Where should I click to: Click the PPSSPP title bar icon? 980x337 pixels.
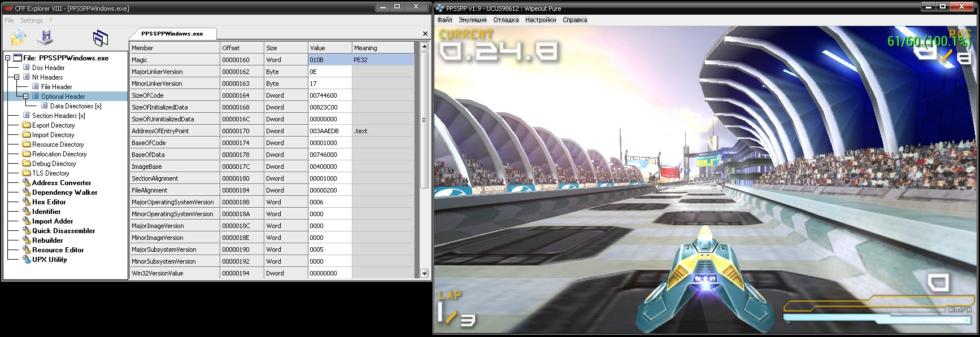(x=441, y=8)
